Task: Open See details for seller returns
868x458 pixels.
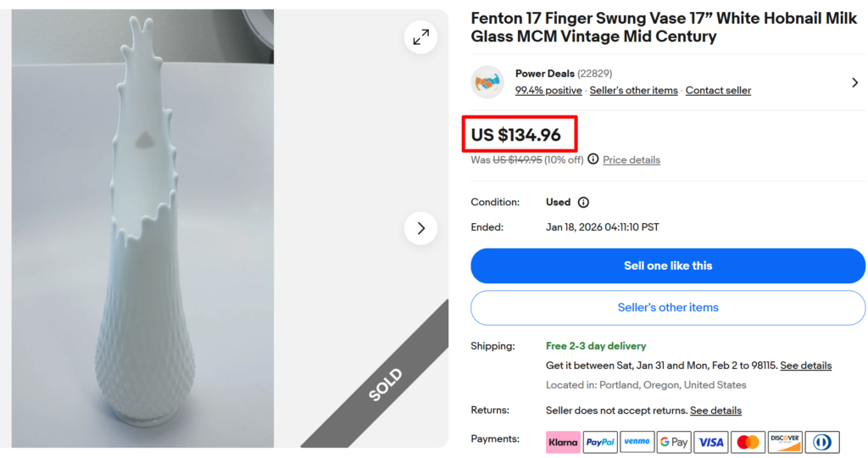Action: pos(715,411)
